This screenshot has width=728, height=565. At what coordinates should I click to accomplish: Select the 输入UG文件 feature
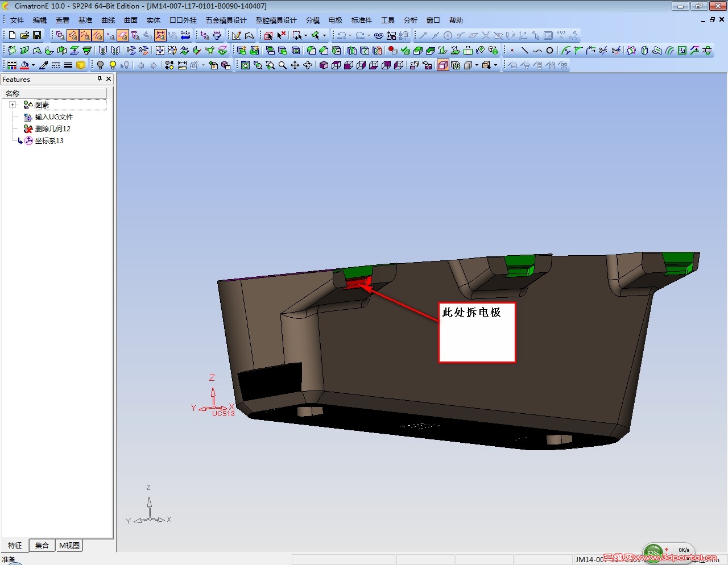(54, 117)
